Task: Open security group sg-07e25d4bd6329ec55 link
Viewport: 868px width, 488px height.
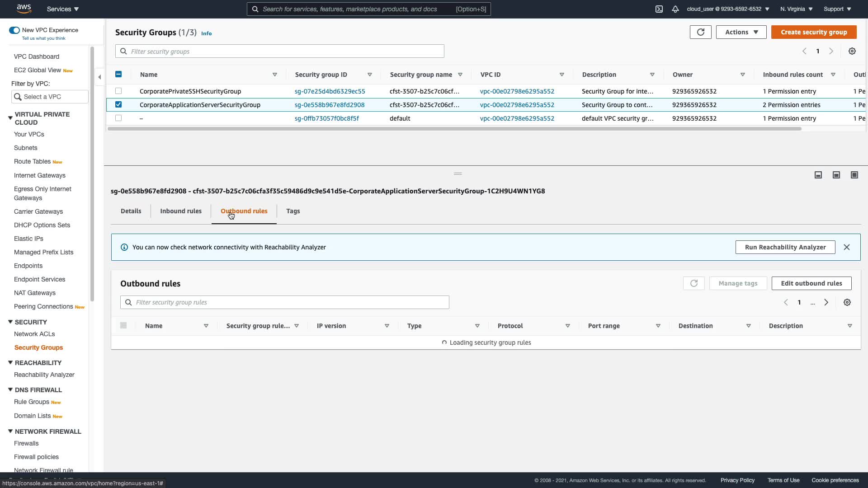Action: 330,91
